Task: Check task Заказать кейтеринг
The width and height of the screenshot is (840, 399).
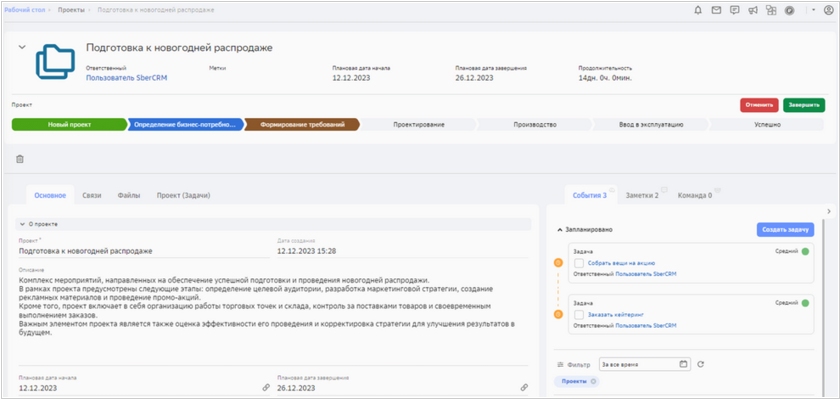Action: pyautogui.click(x=579, y=314)
